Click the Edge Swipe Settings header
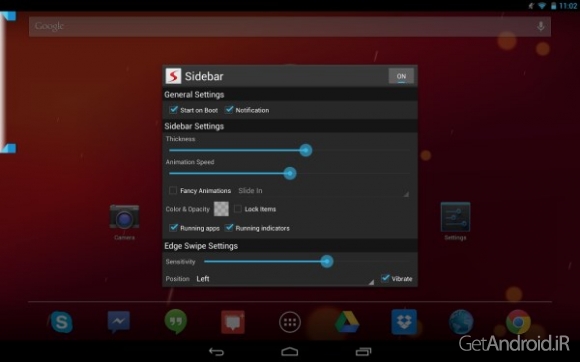This screenshot has width=580, height=362. point(201,246)
